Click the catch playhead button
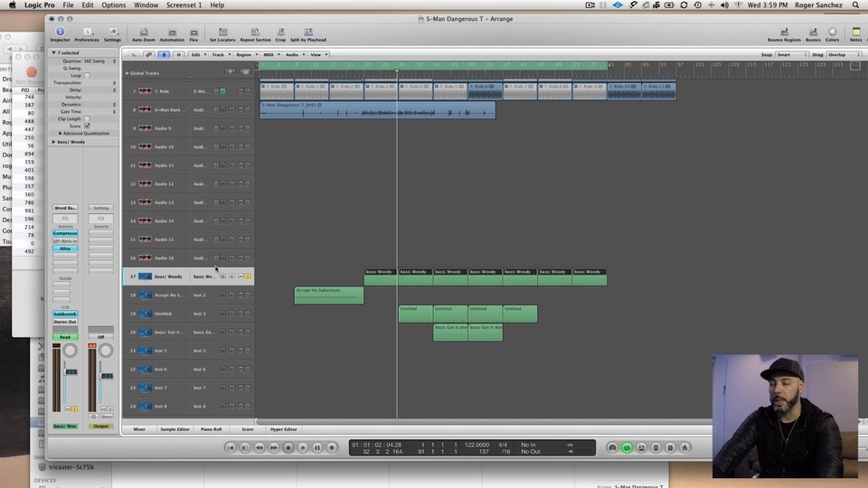The width and height of the screenshot is (868, 488). click(x=164, y=55)
